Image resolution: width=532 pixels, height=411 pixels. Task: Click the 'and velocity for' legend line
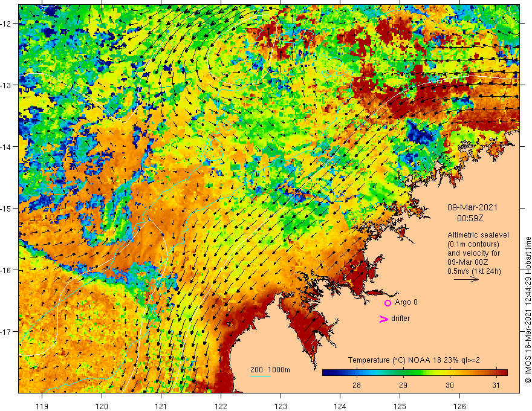point(473,253)
